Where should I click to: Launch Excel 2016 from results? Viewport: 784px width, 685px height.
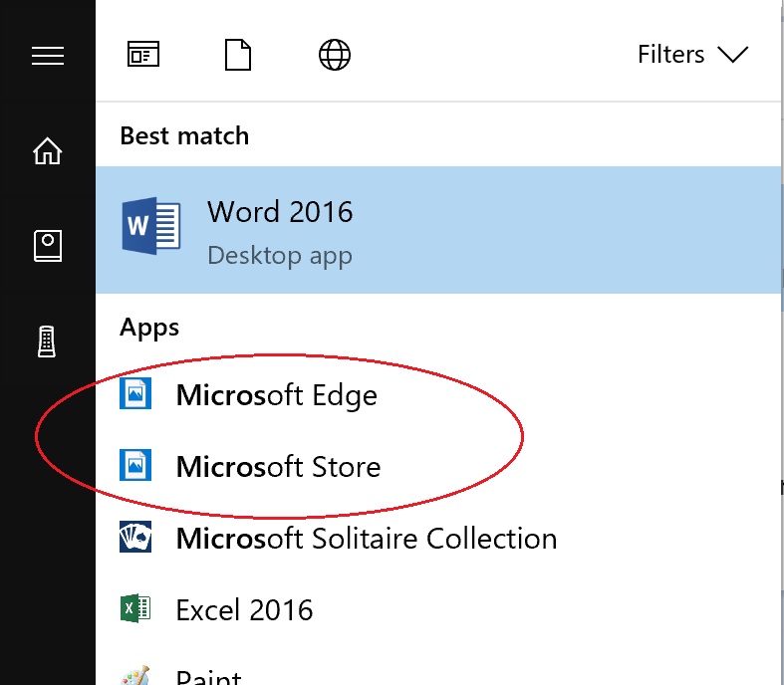244,610
